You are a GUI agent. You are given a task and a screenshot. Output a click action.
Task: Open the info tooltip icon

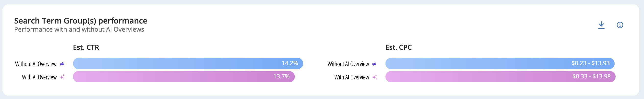620,25
